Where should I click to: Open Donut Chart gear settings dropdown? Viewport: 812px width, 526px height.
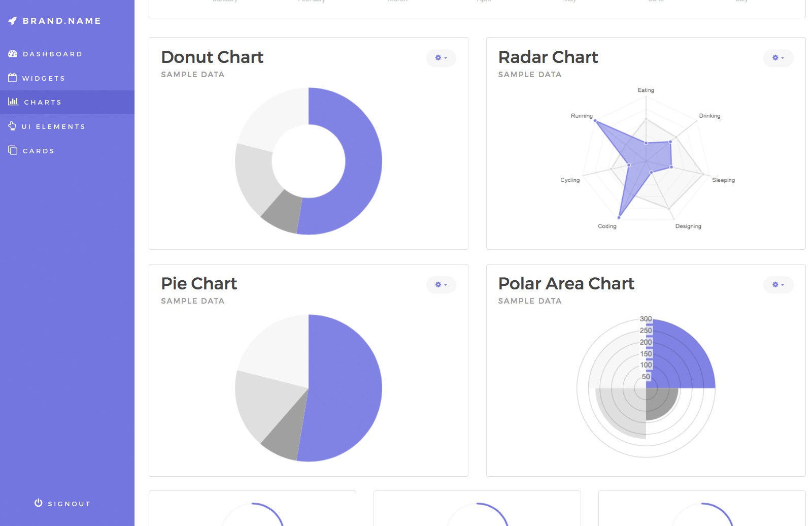tap(441, 58)
